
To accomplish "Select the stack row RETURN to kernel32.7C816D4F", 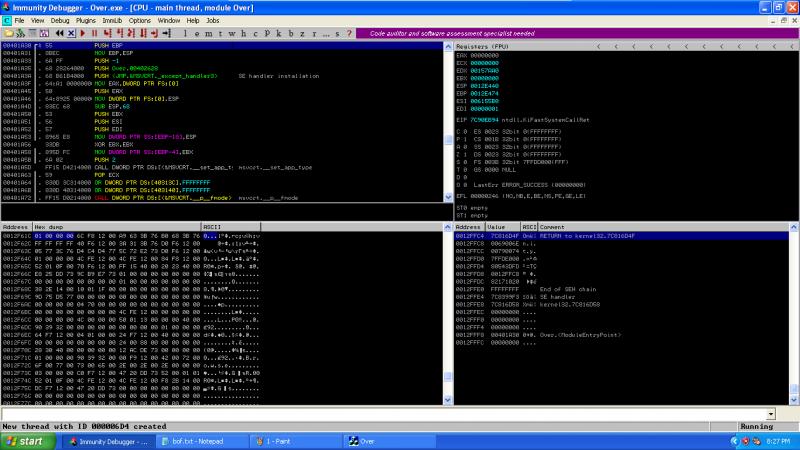I will pos(621,236).
